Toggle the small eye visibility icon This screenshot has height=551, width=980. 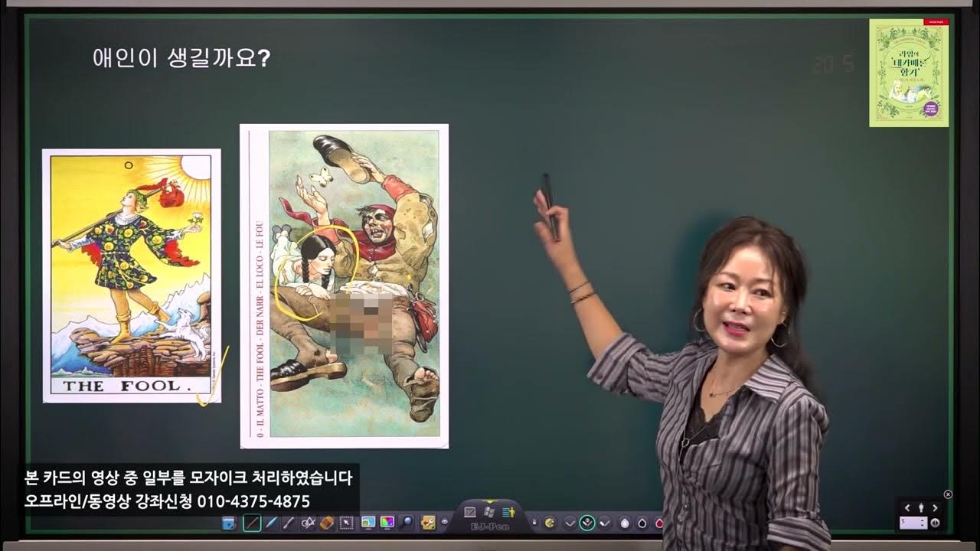(445, 522)
